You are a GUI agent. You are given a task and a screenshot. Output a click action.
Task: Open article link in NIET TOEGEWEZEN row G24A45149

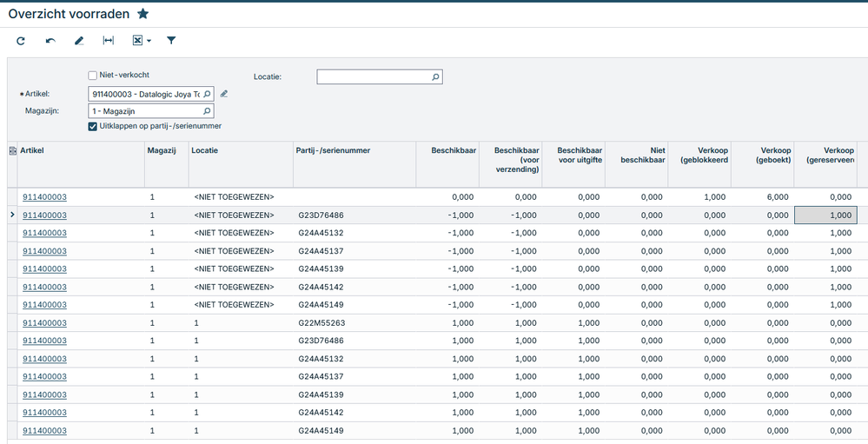[x=44, y=305]
